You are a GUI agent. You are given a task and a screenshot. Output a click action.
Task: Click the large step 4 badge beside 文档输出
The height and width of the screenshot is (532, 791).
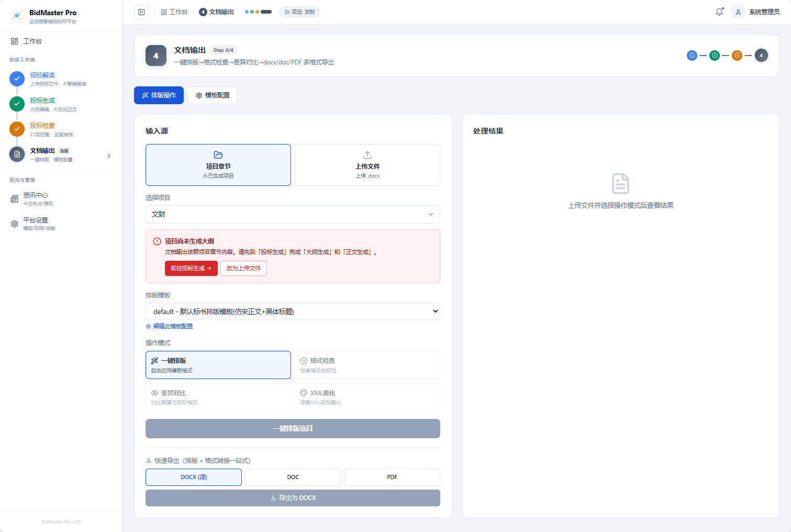pyautogui.click(x=156, y=56)
